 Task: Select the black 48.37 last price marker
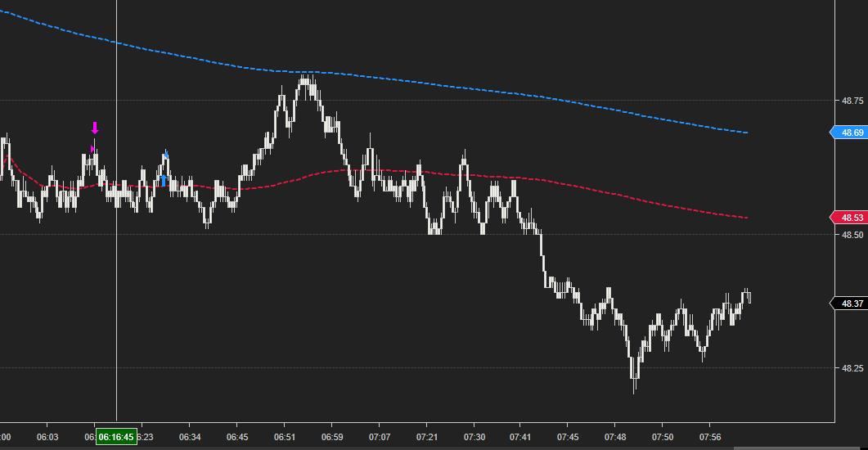point(848,304)
